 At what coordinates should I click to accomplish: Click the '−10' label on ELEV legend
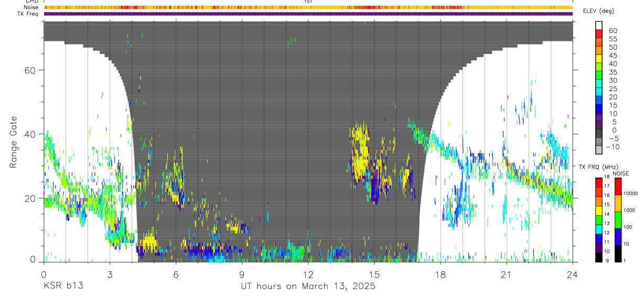613,147
